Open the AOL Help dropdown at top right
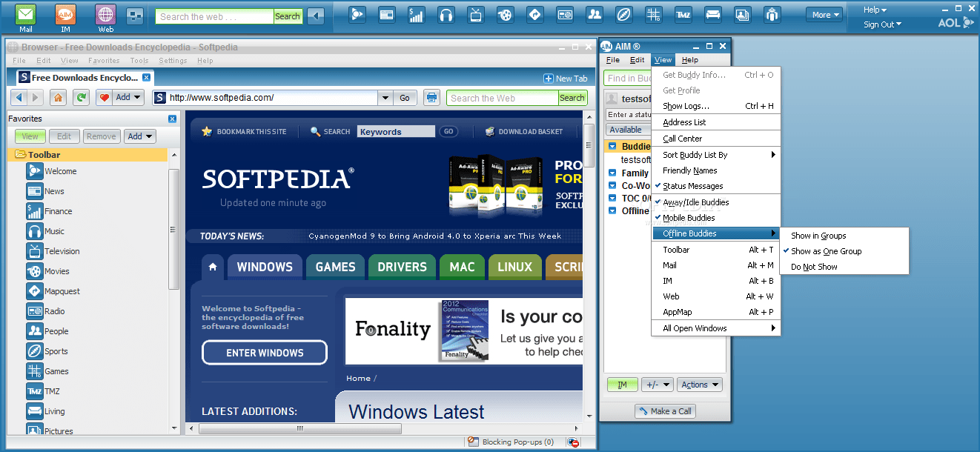 click(875, 10)
